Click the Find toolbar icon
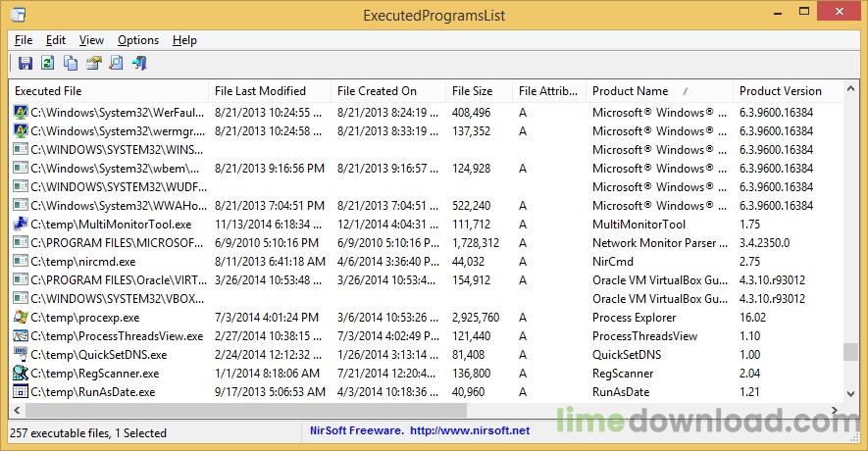Image resolution: width=868 pixels, height=451 pixels. tap(117, 63)
